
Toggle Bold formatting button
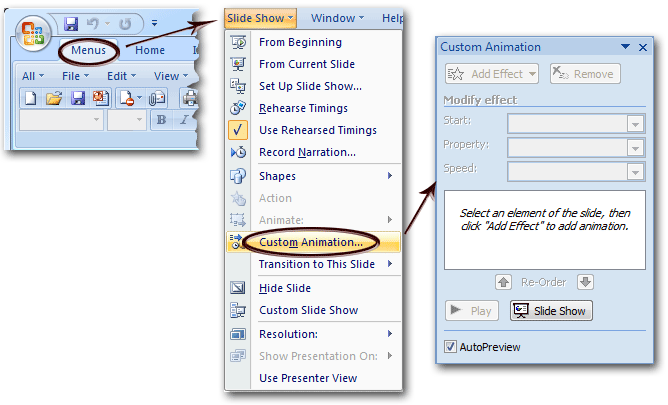[x=159, y=120]
